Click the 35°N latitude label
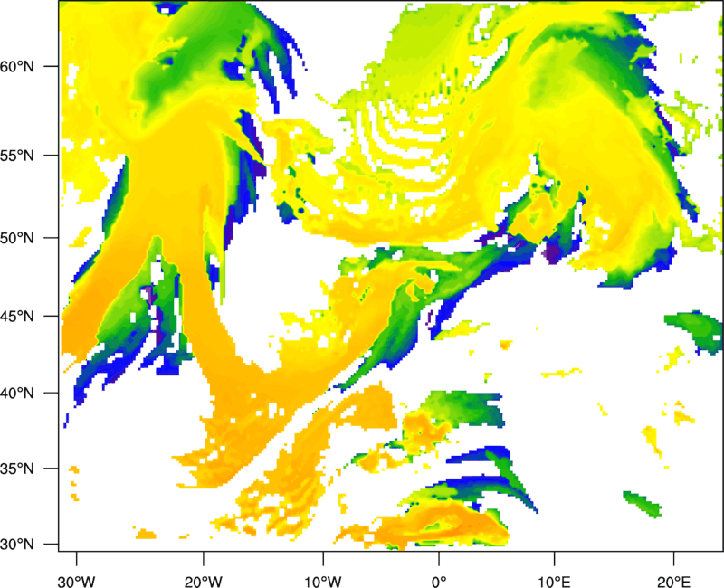The width and height of the screenshot is (724, 588). coord(17,469)
